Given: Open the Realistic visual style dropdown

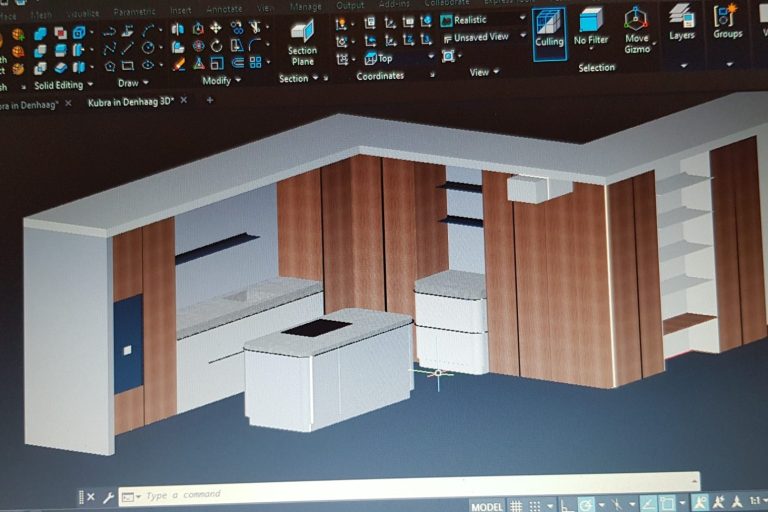Looking at the screenshot, I should click(x=482, y=20).
